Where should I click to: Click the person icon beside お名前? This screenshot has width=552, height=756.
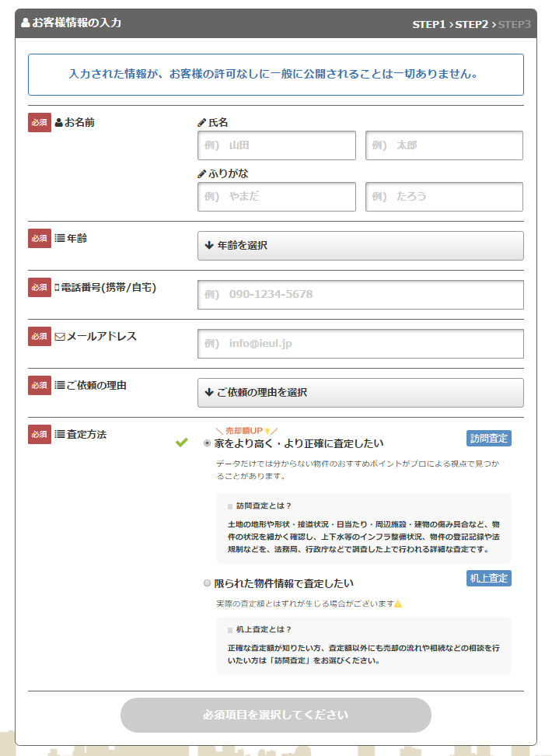tap(59, 122)
